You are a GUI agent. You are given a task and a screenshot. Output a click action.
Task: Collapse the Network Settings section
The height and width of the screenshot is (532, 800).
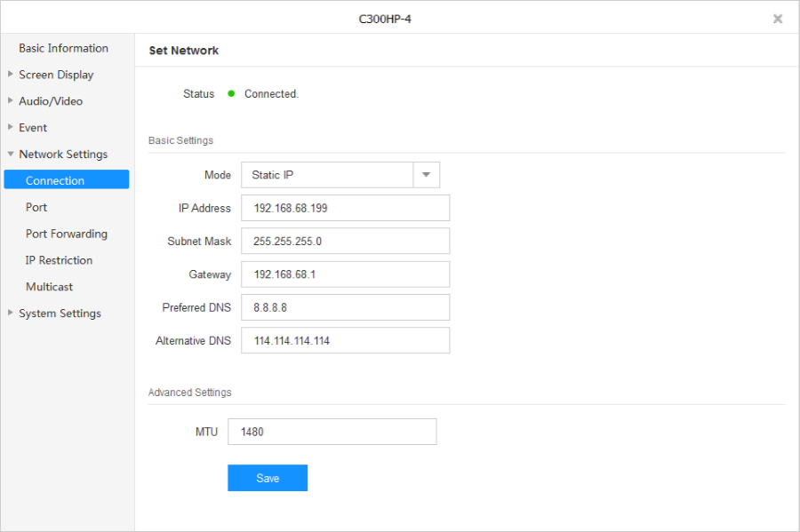click(x=62, y=155)
